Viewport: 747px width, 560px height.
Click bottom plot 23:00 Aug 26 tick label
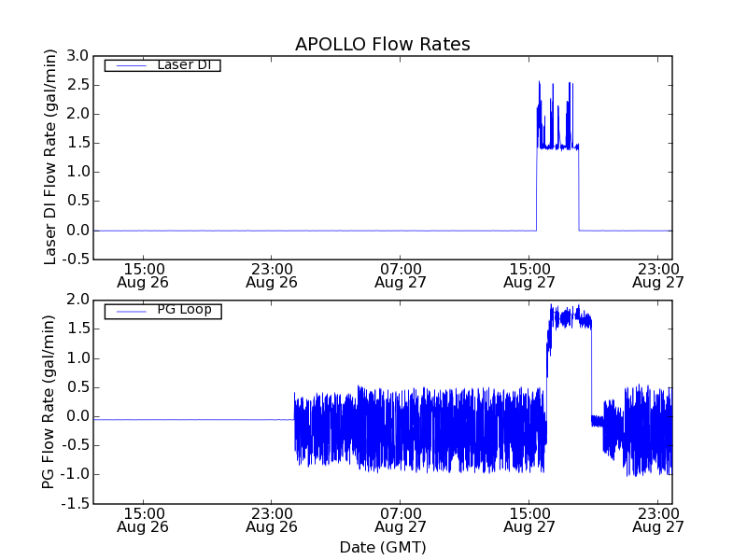tap(272, 520)
